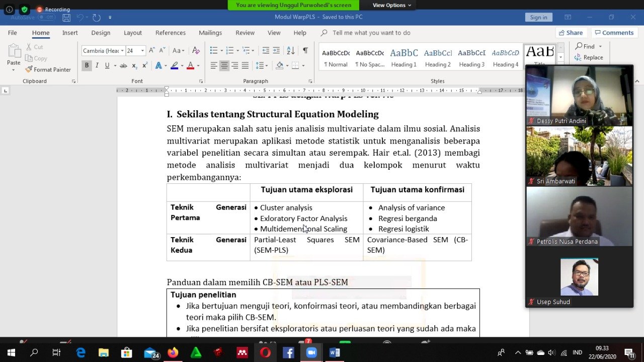Open the Paste options arrow

14,69
